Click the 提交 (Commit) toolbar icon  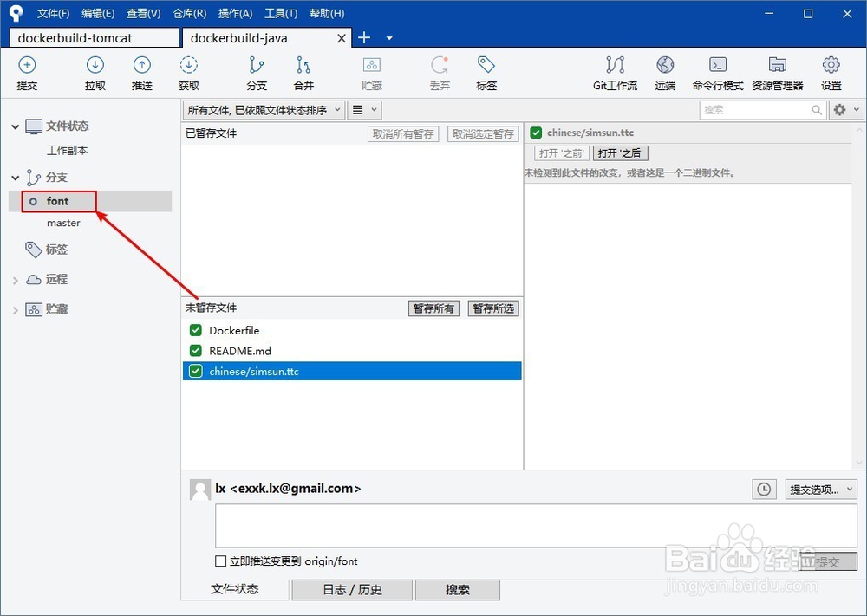pos(27,65)
